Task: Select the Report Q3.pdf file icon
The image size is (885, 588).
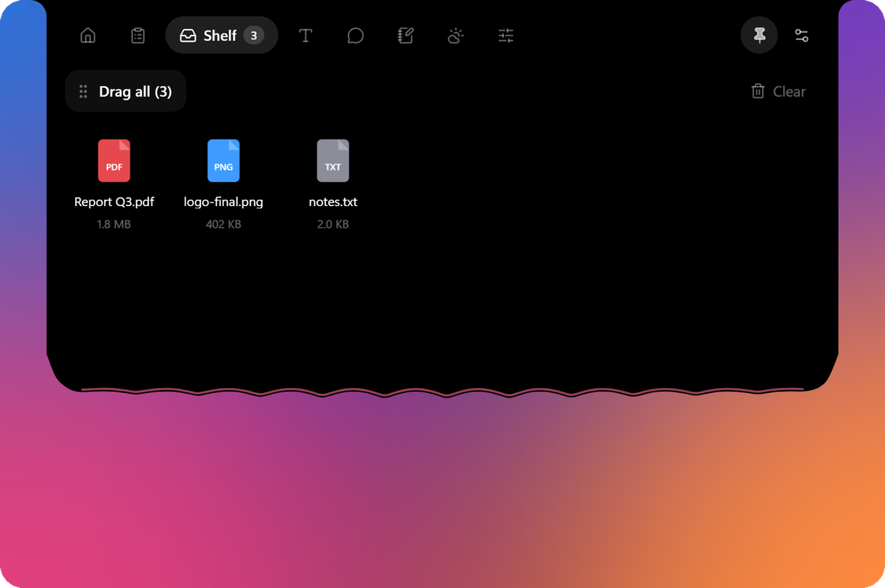Action: [x=114, y=161]
